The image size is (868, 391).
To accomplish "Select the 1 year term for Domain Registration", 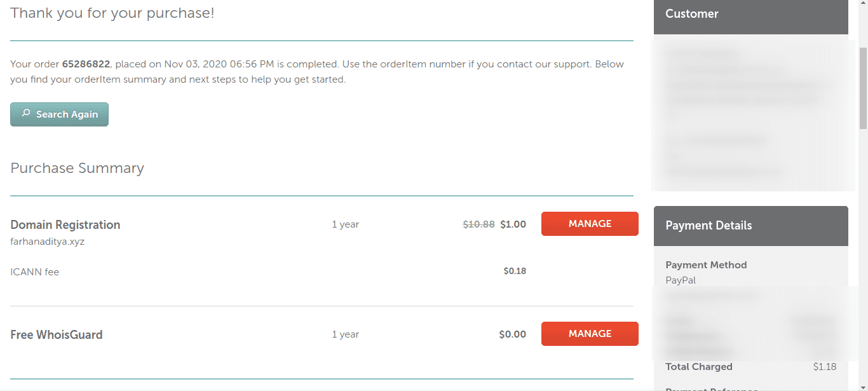I will (x=345, y=224).
